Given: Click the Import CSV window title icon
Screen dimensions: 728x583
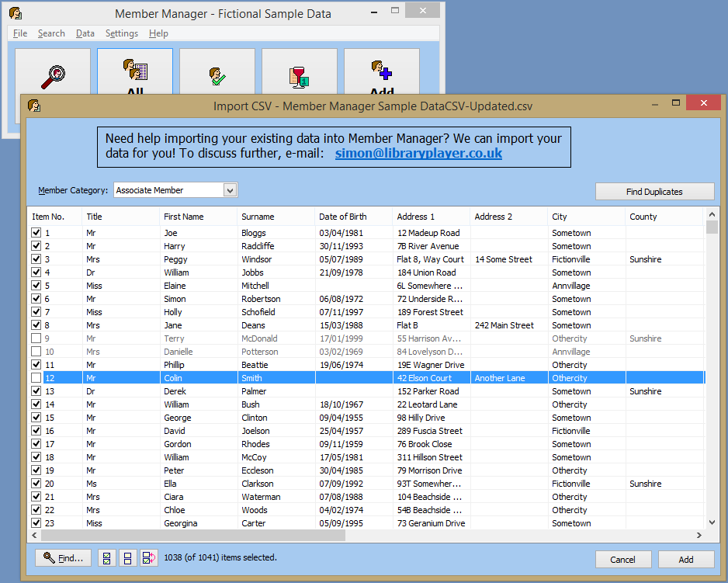Looking at the screenshot, I should (x=34, y=106).
